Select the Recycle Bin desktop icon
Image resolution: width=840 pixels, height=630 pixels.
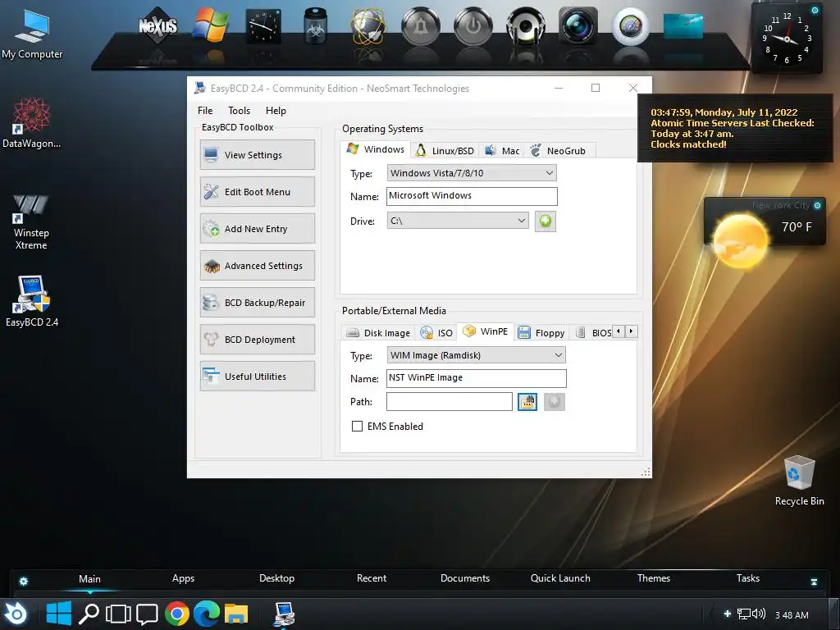coord(799,481)
